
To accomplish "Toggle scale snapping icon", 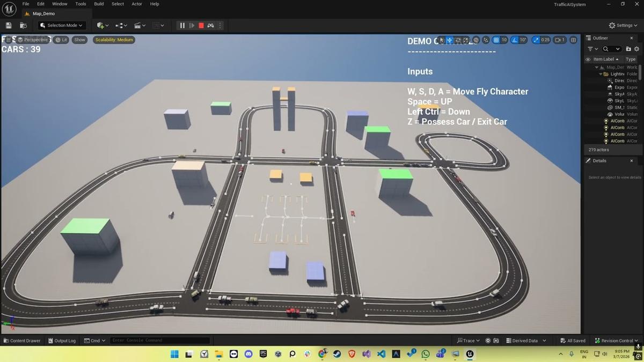I will pyautogui.click(x=536, y=40).
